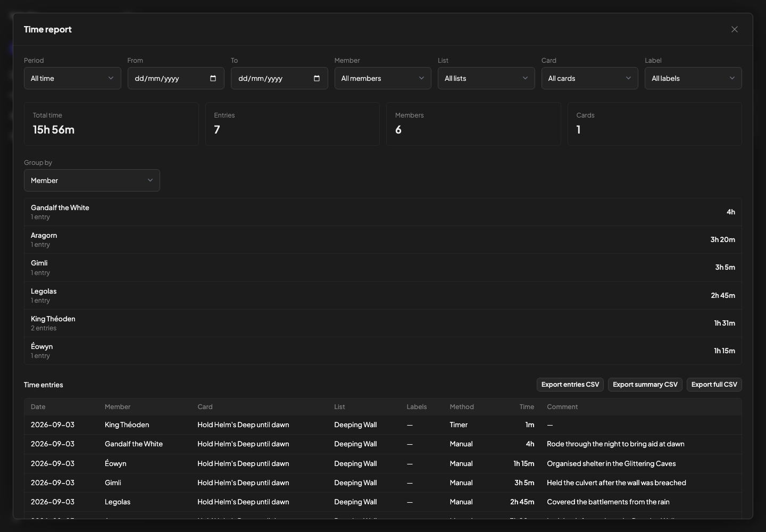This screenshot has width=766, height=532.
Task: Click King Théoden in the time entries table
Action: [127, 425]
